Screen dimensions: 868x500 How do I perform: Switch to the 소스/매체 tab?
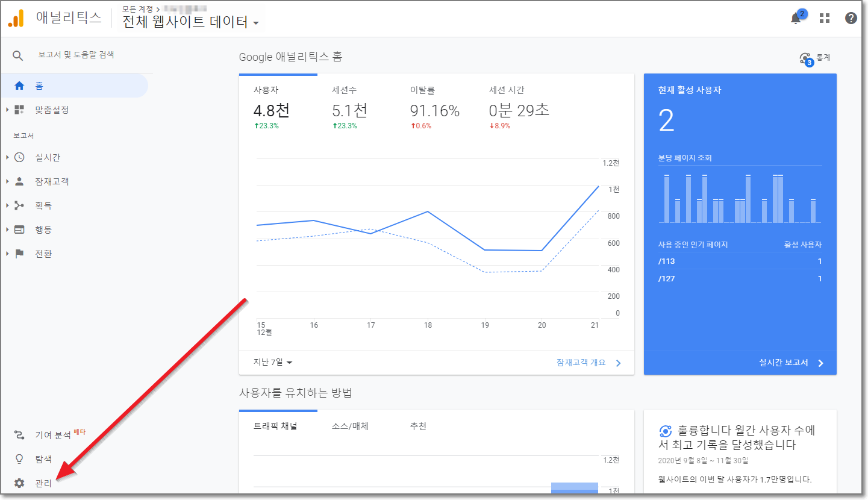click(350, 427)
